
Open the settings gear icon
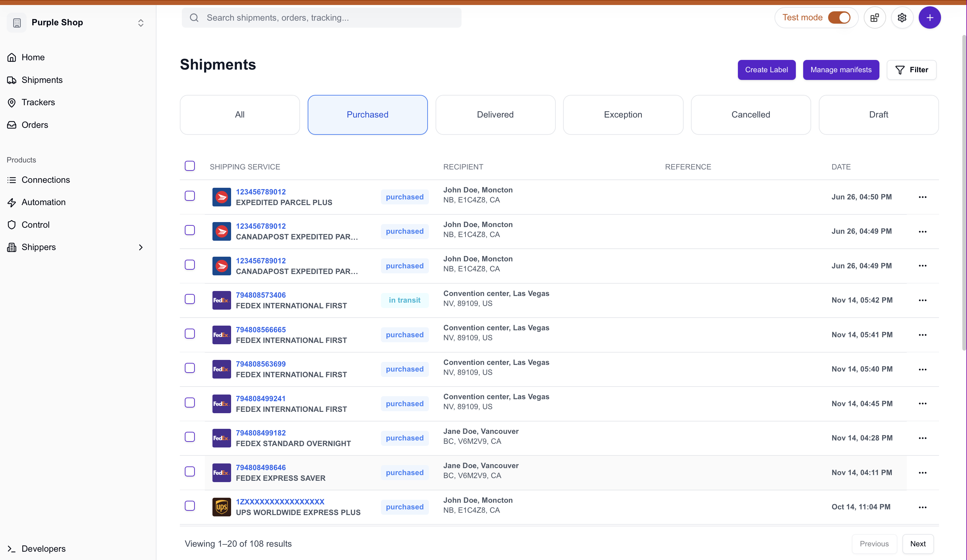click(902, 17)
